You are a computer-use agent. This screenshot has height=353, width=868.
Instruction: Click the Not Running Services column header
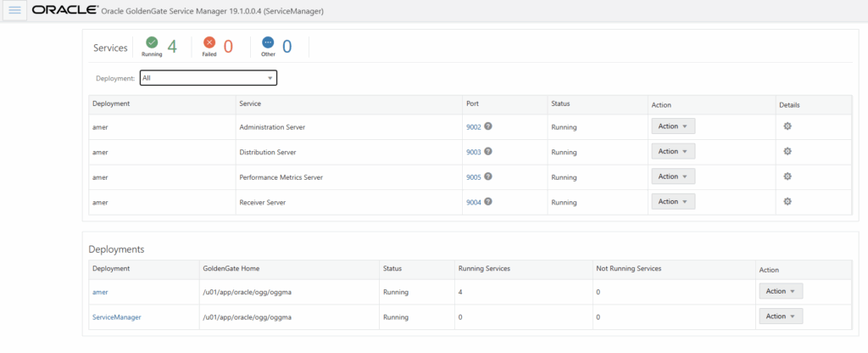[x=629, y=268]
